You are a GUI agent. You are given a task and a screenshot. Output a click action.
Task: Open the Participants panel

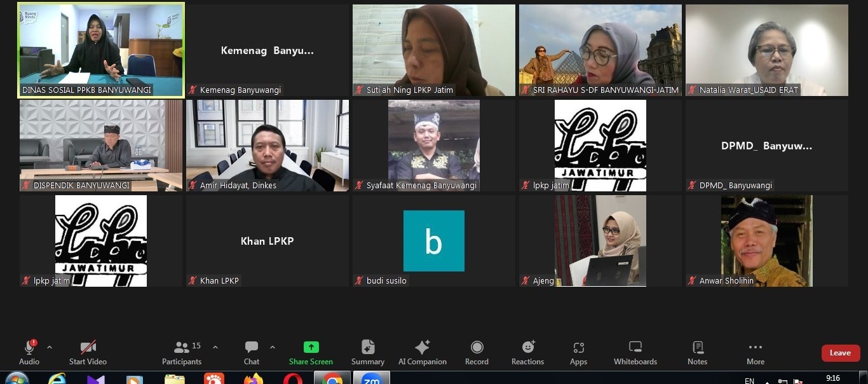click(x=182, y=352)
